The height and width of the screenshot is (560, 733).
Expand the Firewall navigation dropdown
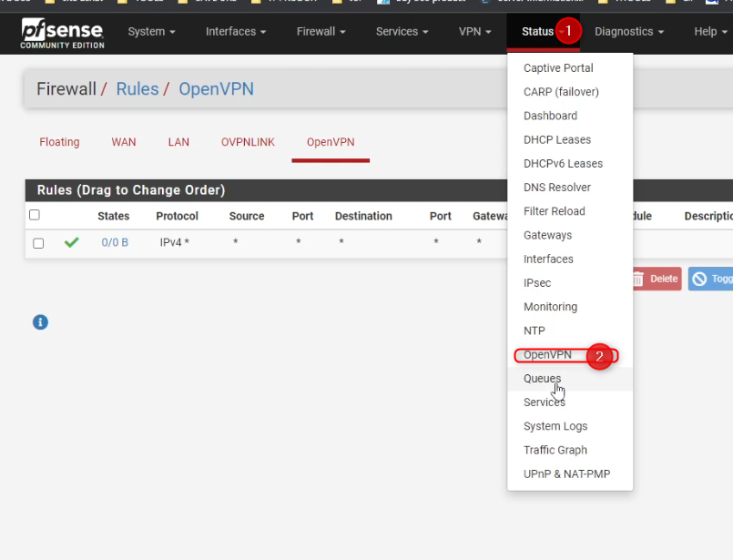(x=321, y=32)
